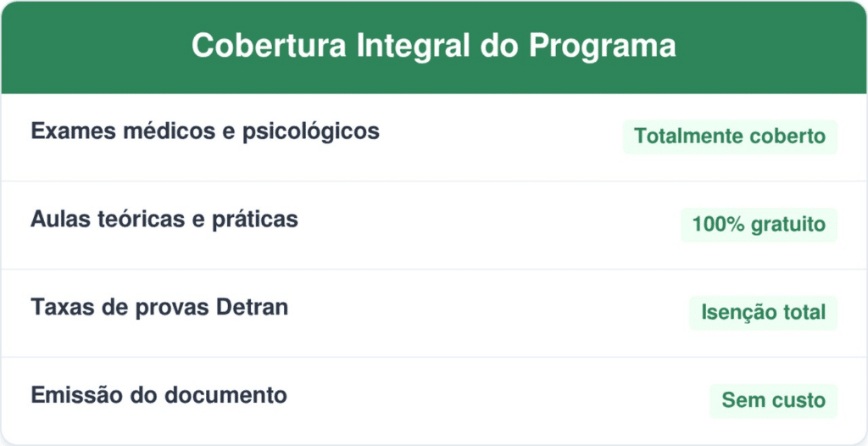Click the 'Cobertura Integral do Programa' heading

[433, 45]
